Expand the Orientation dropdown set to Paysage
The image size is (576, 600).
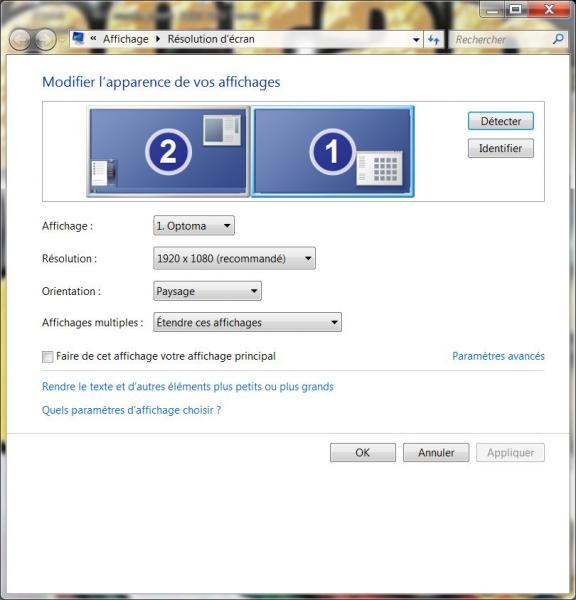tap(207, 291)
